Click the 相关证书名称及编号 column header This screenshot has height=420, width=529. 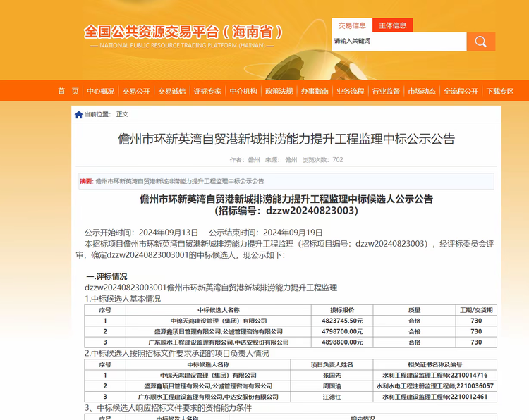pyautogui.click(x=435, y=365)
